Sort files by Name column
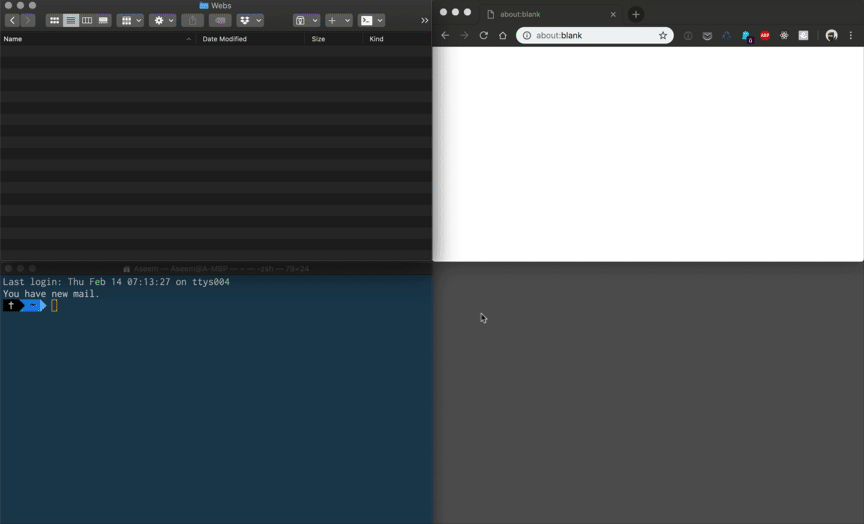 [x=13, y=39]
